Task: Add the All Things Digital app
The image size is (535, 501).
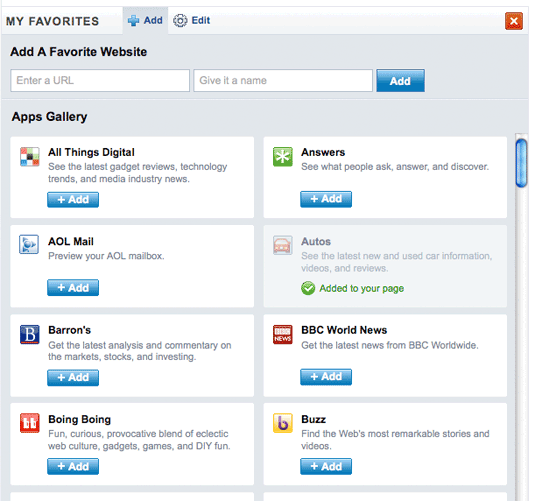Action: point(73,200)
